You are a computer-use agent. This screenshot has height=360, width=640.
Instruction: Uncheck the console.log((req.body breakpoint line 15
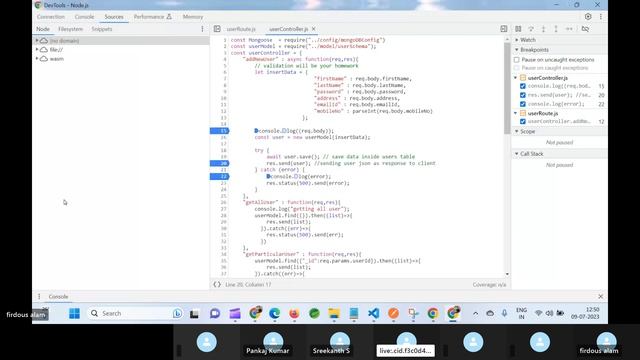[523, 86]
